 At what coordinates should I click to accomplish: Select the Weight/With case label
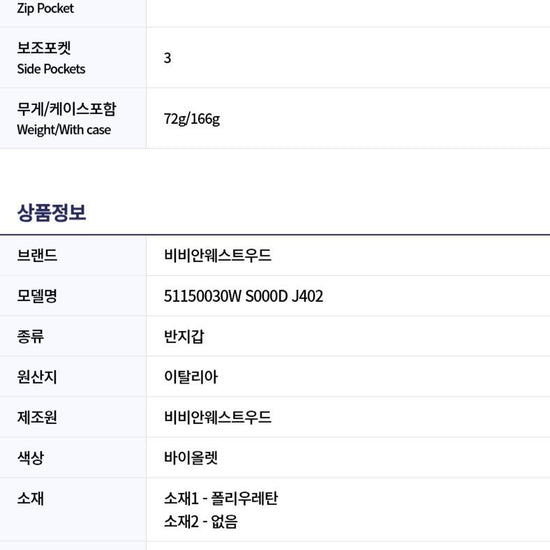[64, 130]
